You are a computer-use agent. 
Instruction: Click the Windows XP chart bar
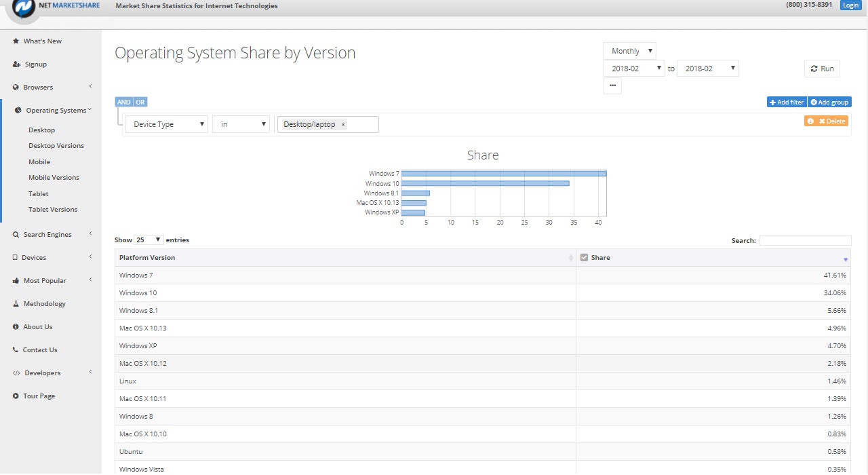(x=414, y=212)
